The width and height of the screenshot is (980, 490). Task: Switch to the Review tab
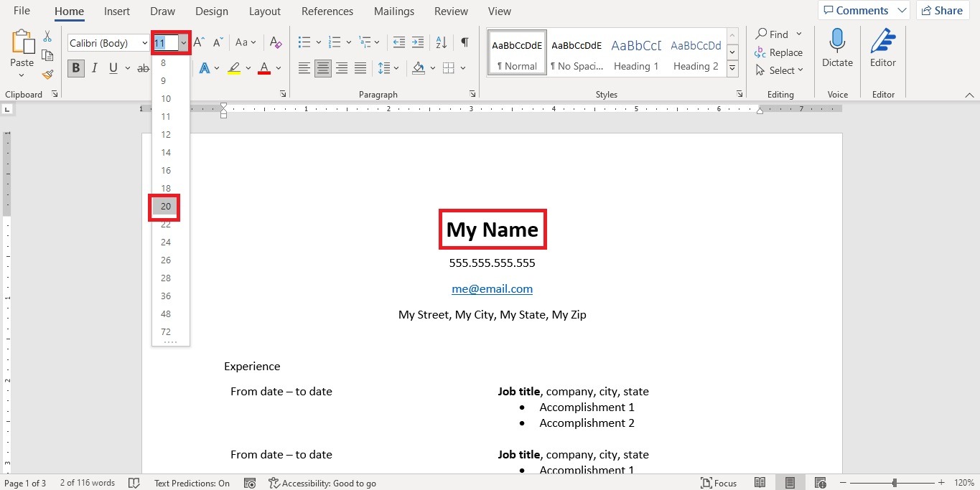coord(452,11)
